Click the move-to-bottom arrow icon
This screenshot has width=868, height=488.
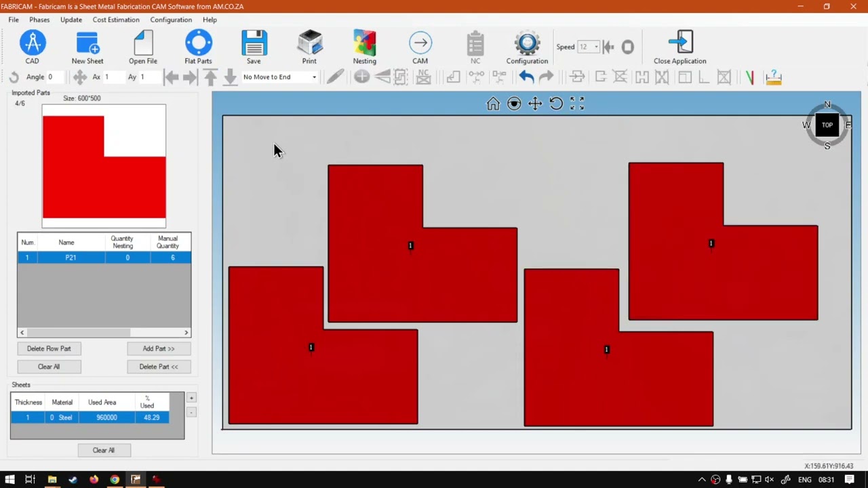231,77
